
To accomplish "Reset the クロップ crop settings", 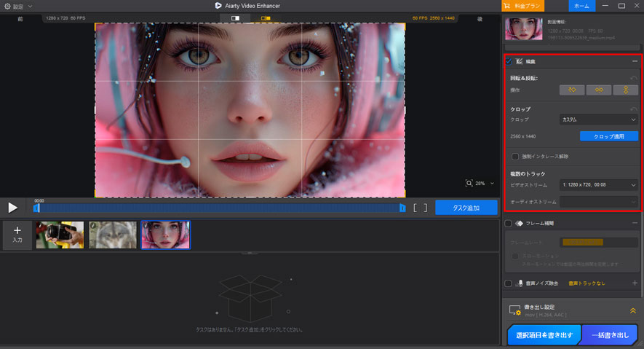I will 634,109.
